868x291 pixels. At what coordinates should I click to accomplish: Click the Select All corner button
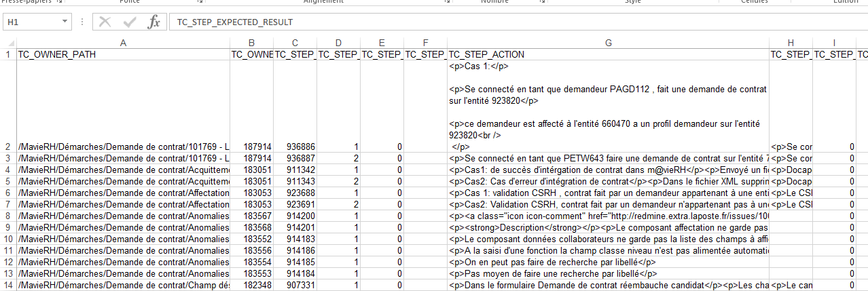point(7,43)
